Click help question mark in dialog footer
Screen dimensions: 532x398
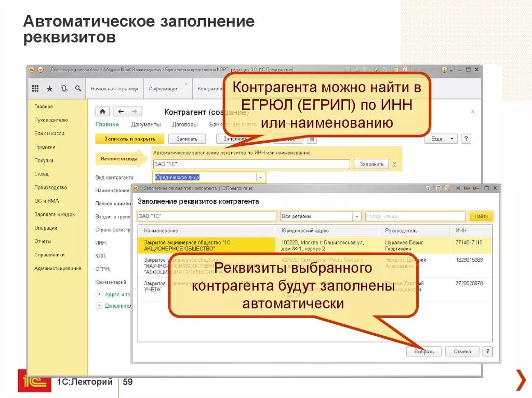pos(487,351)
